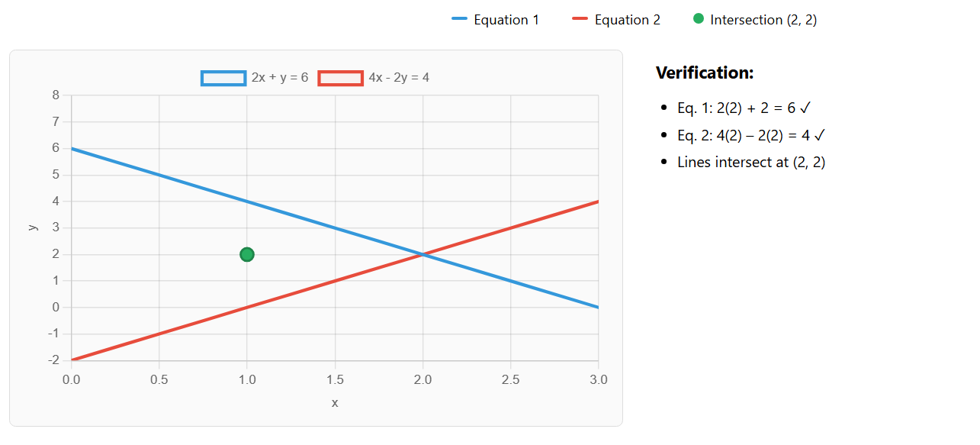This screenshot has height=445, width=980.
Task: Click the Equation 2 legend text
Action: pyautogui.click(x=628, y=20)
